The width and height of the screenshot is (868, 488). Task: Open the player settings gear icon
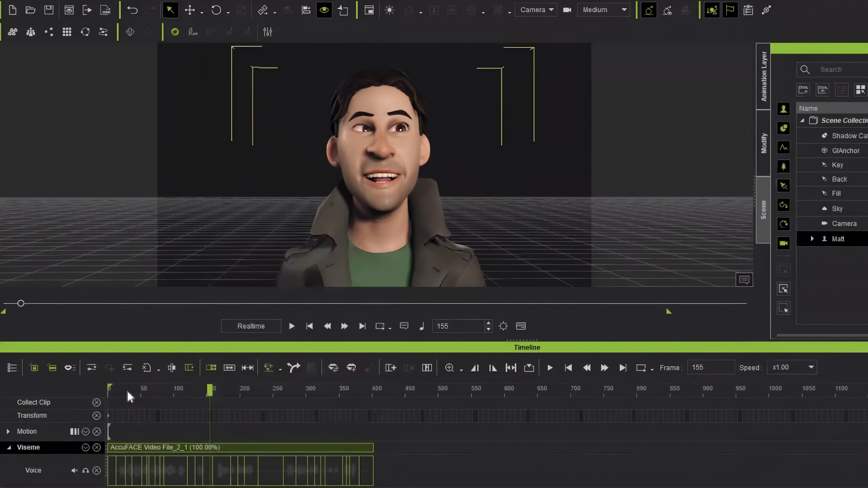point(503,326)
